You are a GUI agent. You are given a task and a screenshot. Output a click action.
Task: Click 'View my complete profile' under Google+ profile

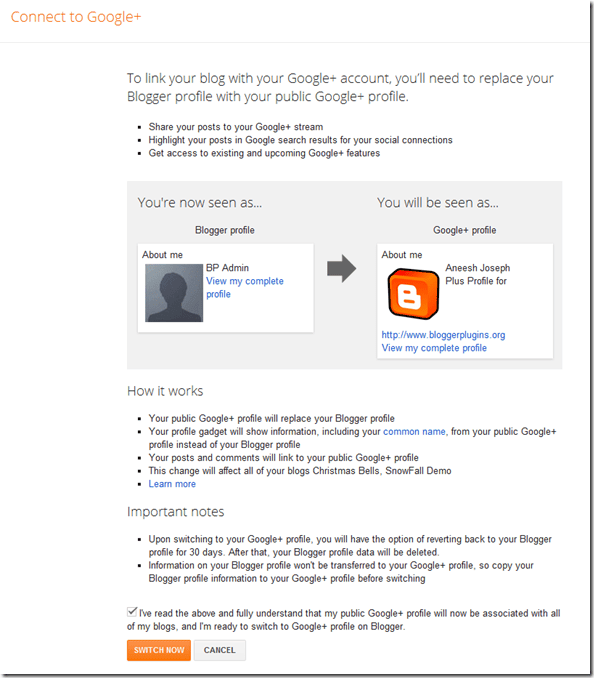pos(434,348)
